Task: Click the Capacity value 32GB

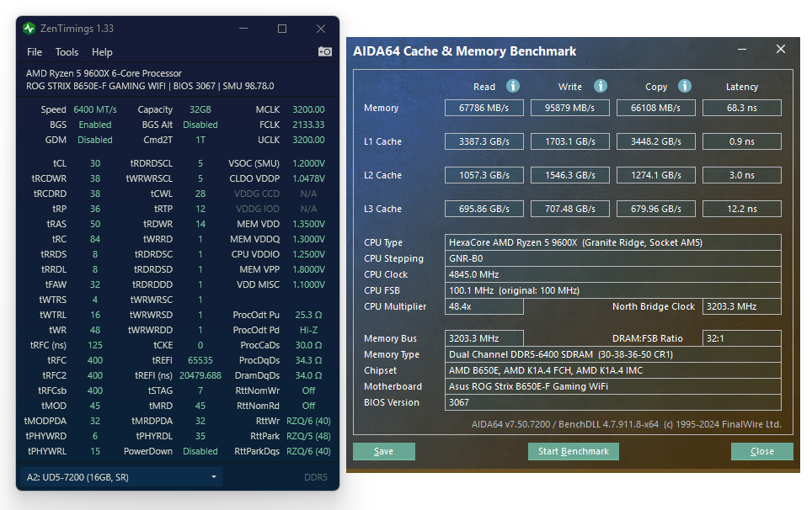Action: click(x=200, y=109)
